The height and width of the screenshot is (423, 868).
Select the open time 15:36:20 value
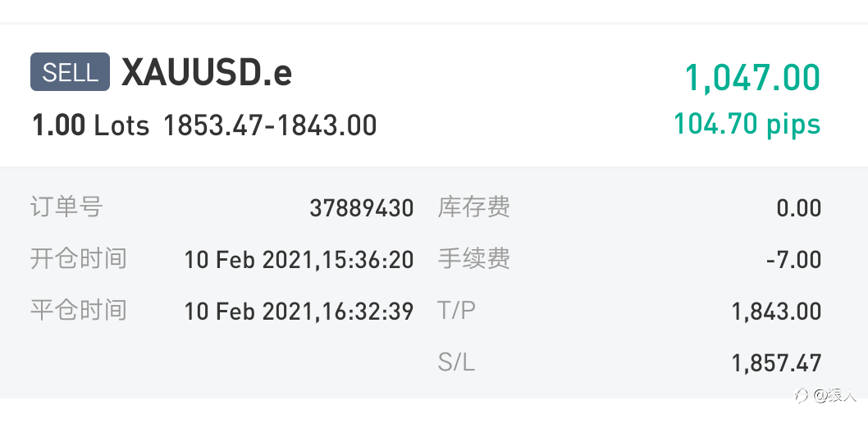pos(299,260)
